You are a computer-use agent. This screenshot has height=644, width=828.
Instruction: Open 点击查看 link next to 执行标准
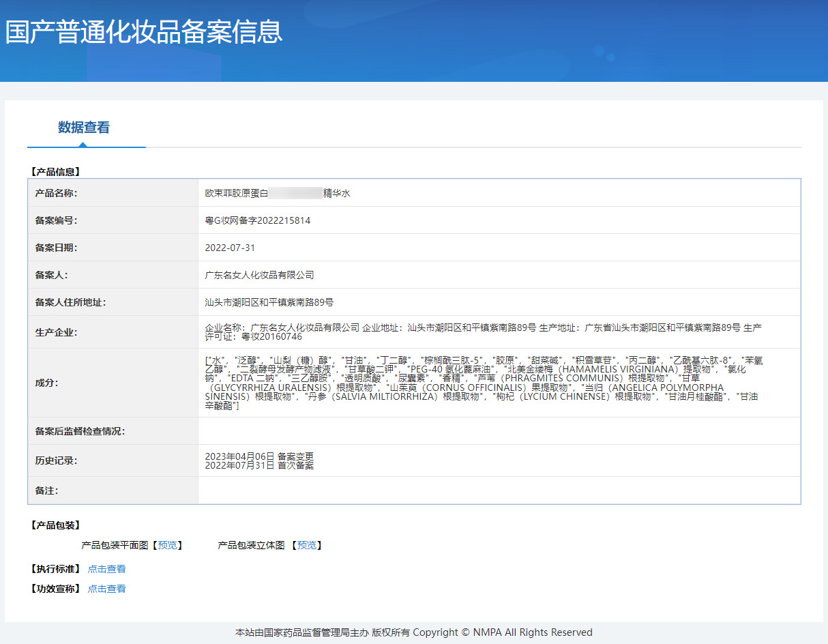click(106, 569)
